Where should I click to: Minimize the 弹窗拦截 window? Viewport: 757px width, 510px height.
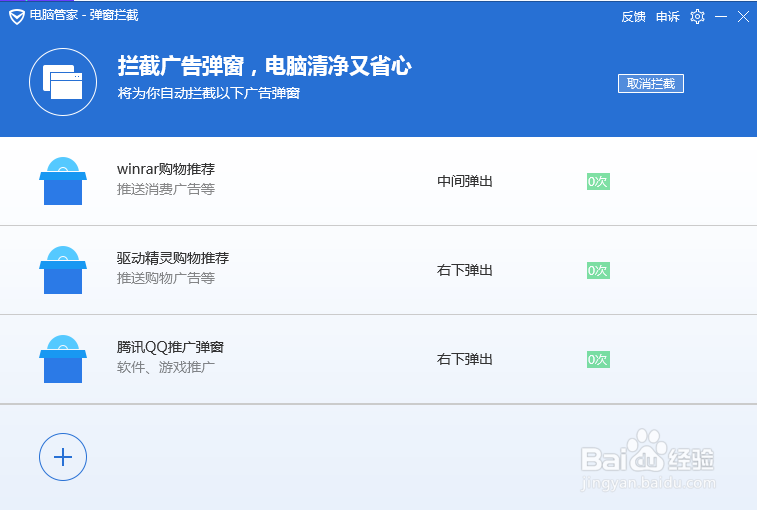(721, 17)
